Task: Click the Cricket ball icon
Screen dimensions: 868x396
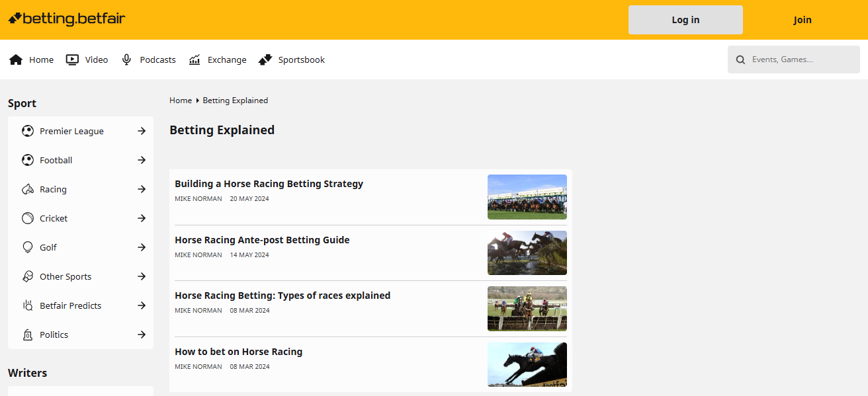Action: pos(28,218)
